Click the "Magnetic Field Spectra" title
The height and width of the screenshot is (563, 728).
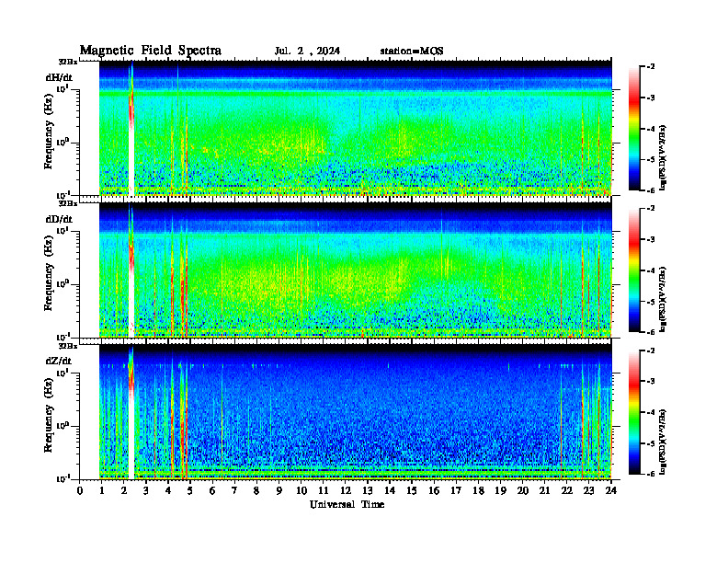[151, 51]
